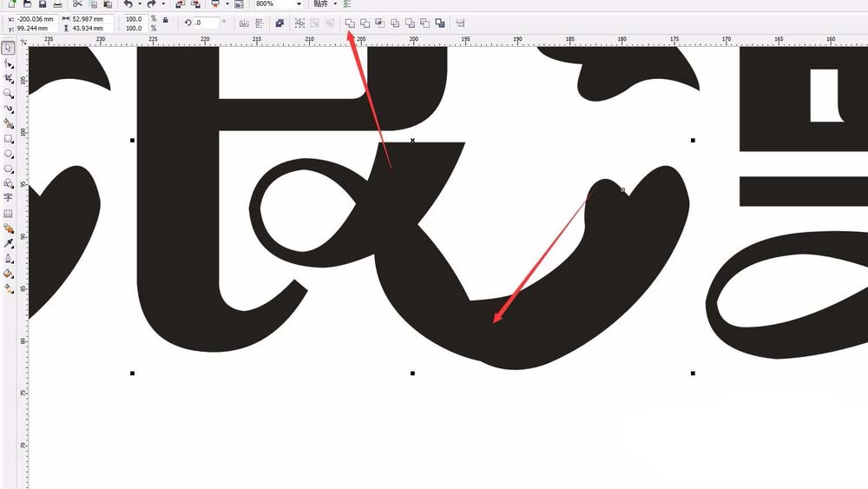The width and height of the screenshot is (868, 489).
Task: Click the object height field 43.934 mm
Action: pyautogui.click(x=93, y=28)
